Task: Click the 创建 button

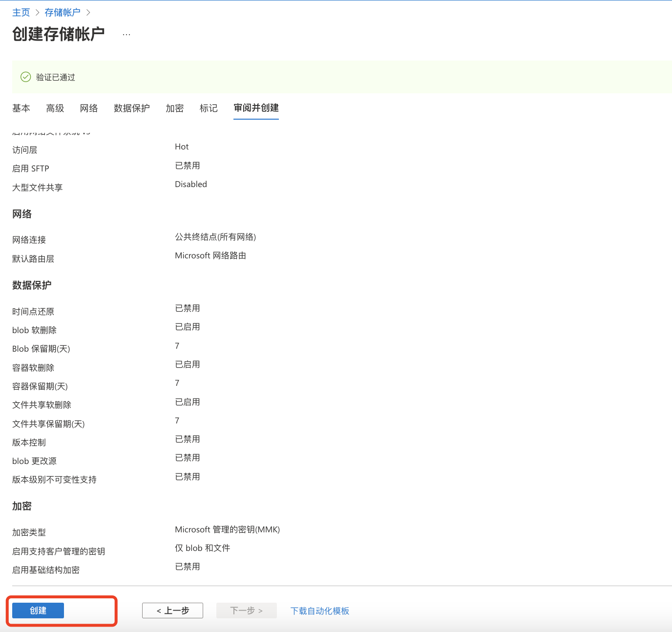Action: (38, 611)
